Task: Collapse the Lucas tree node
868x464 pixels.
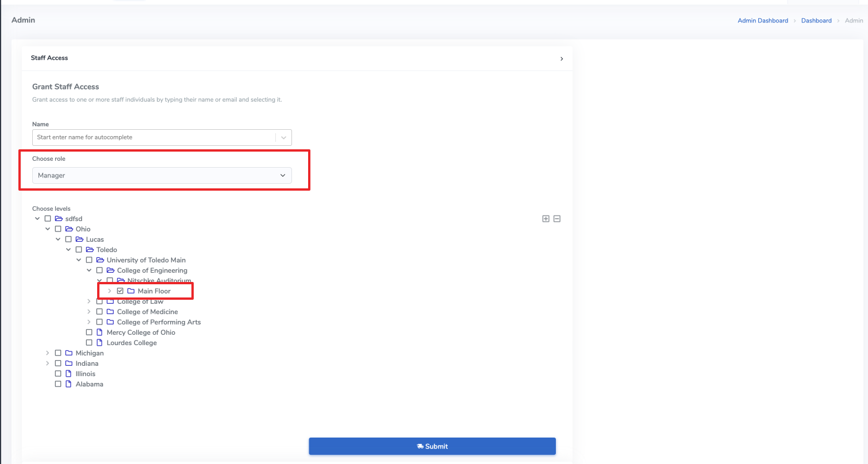Action: click(58, 239)
